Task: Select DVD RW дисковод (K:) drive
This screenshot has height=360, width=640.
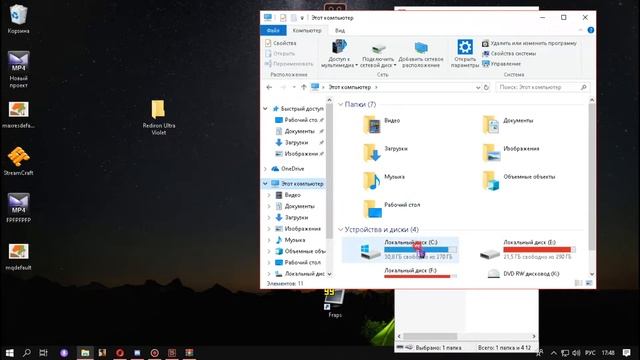Action: coord(524,273)
